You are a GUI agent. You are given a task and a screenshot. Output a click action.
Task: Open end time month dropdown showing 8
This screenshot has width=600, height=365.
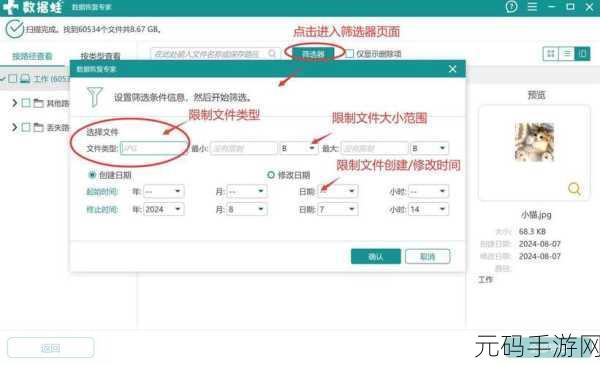click(247, 209)
